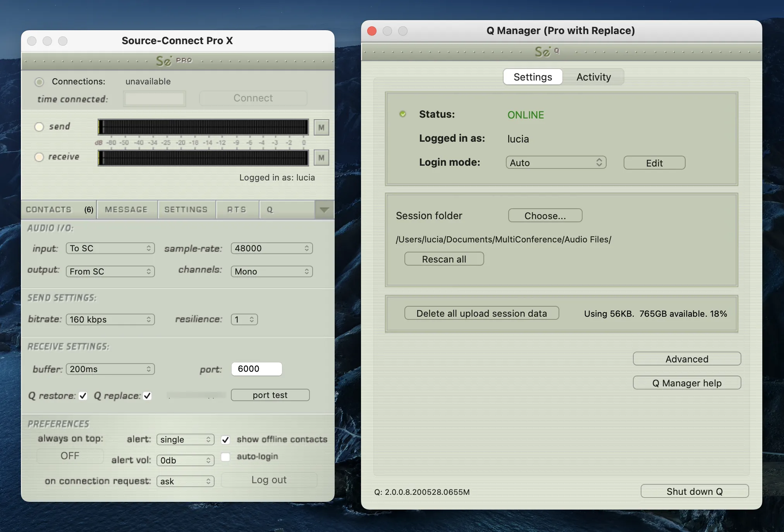
Task: Switch to the CONTACTS tab
Action: point(59,209)
